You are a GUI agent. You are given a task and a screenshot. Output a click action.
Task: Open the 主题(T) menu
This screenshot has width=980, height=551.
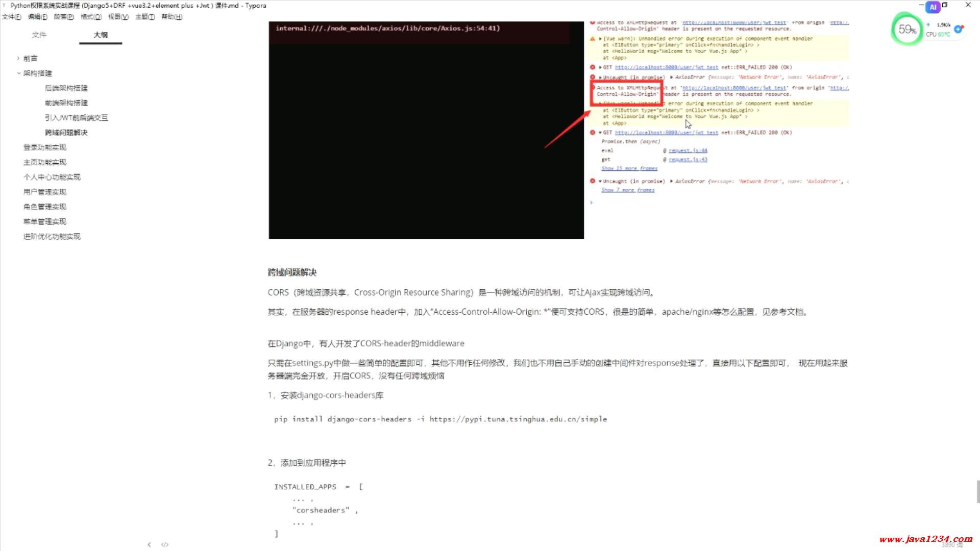click(x=145, y=17)
